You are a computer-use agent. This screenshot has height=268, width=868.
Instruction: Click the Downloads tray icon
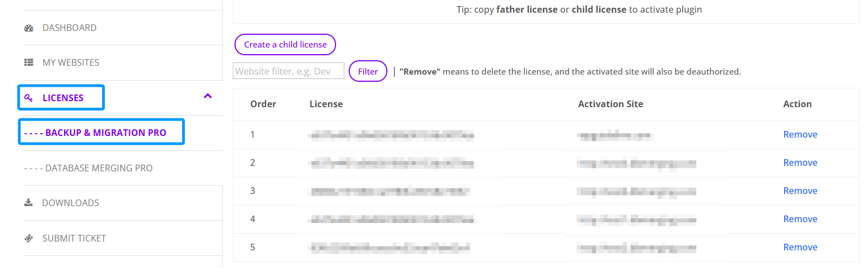[29, 203]
